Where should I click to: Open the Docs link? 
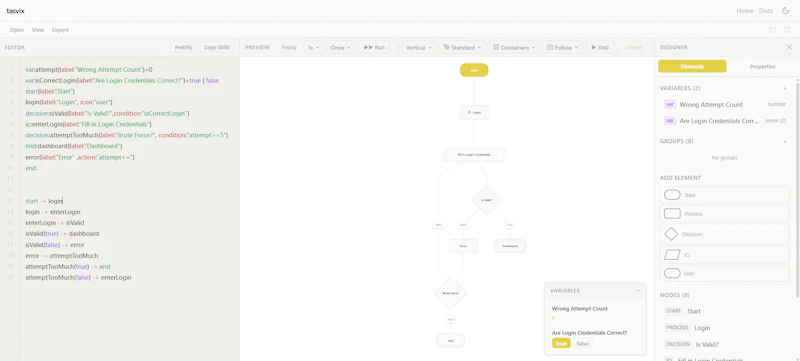pyautogui.click(x=766, y=11)
